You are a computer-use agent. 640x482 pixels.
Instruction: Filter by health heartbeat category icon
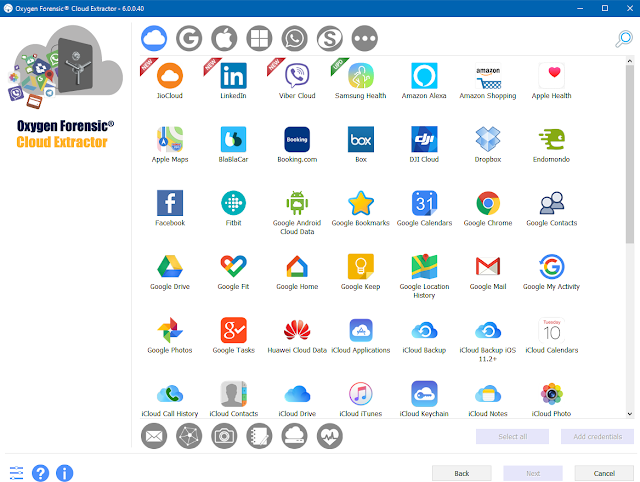(329, 436)
